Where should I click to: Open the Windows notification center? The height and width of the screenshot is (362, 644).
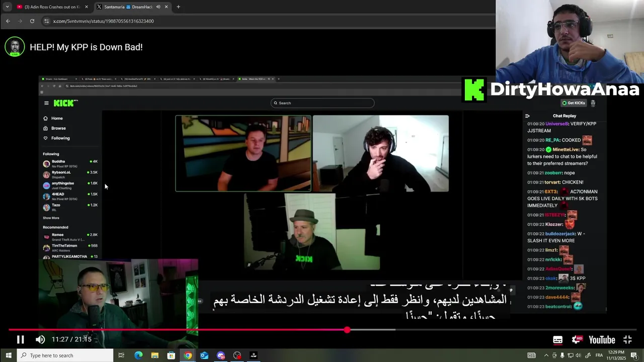[634, 355]
